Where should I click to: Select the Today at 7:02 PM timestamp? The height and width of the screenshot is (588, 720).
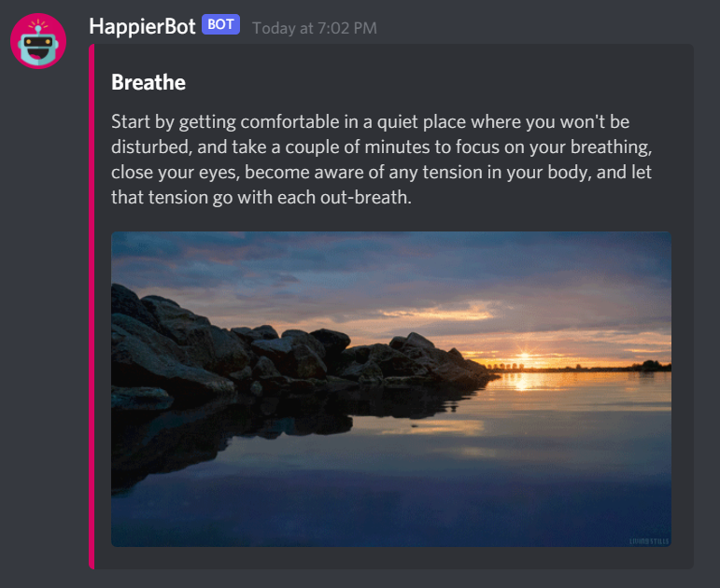tap(315, 28)
